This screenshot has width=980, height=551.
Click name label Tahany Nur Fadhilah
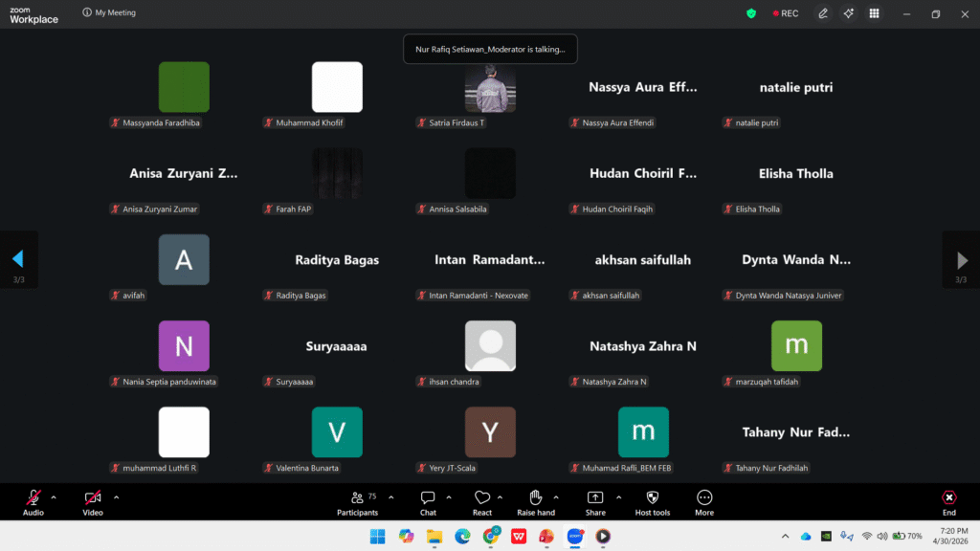[766, 467]
